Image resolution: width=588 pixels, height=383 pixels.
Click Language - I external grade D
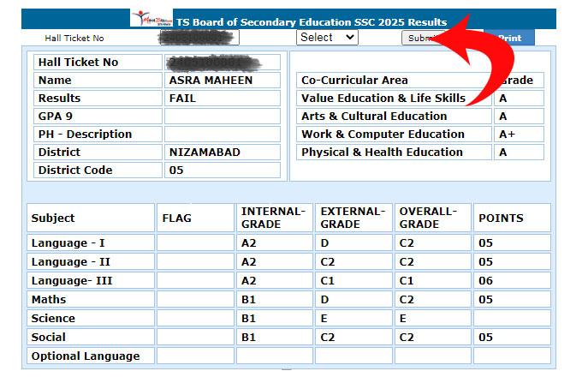coord(353,243)
